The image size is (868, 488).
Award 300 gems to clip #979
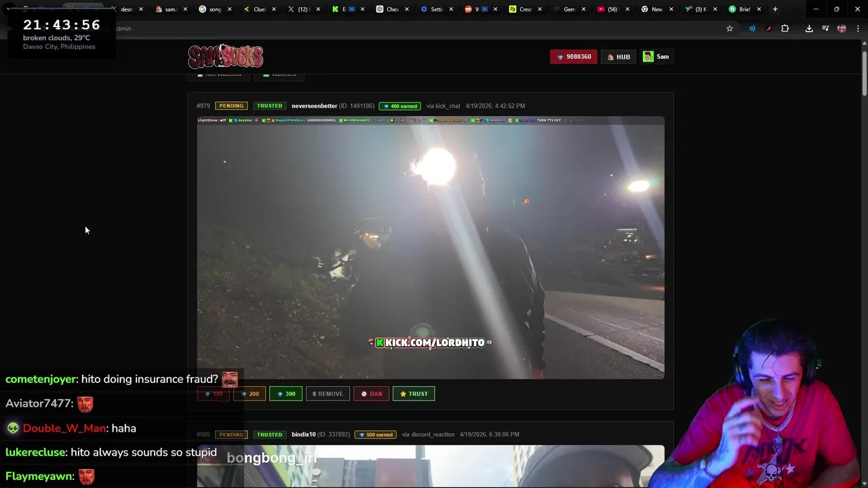[285, 394]
